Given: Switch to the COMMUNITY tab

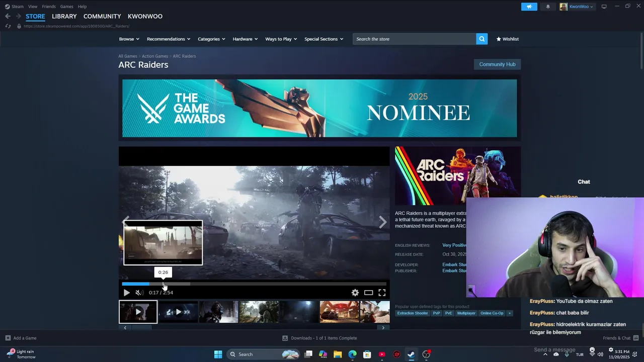Looking at the screenshot, I should (102, 16).
